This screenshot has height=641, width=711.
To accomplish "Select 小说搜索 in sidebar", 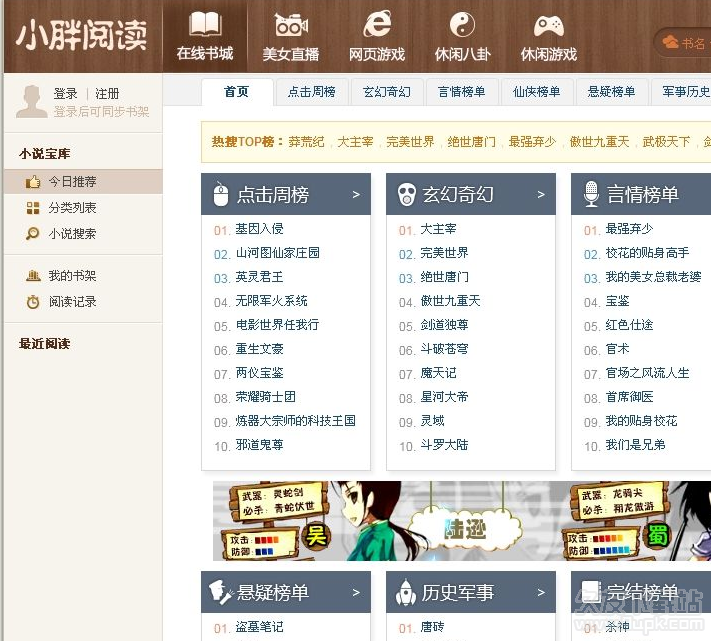I will (x=83, y=234).
